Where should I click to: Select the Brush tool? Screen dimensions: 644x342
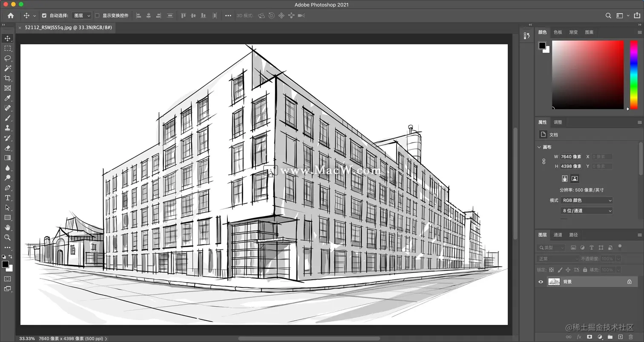(7, 118)
